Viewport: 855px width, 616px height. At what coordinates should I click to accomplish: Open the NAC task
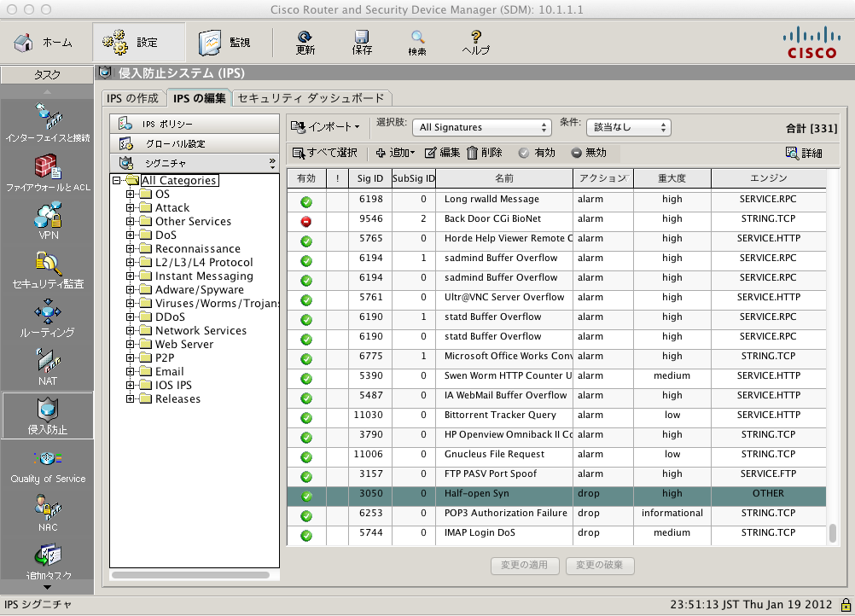(48, 513)
